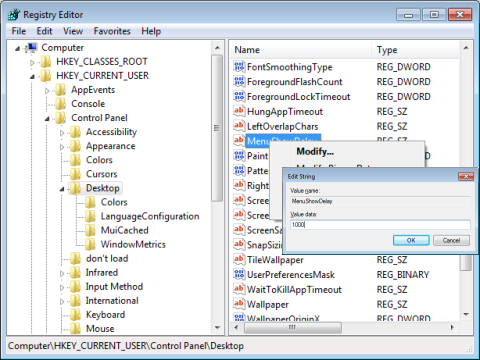Open the Help menu

pyautogui.click(x=151, y=31)
